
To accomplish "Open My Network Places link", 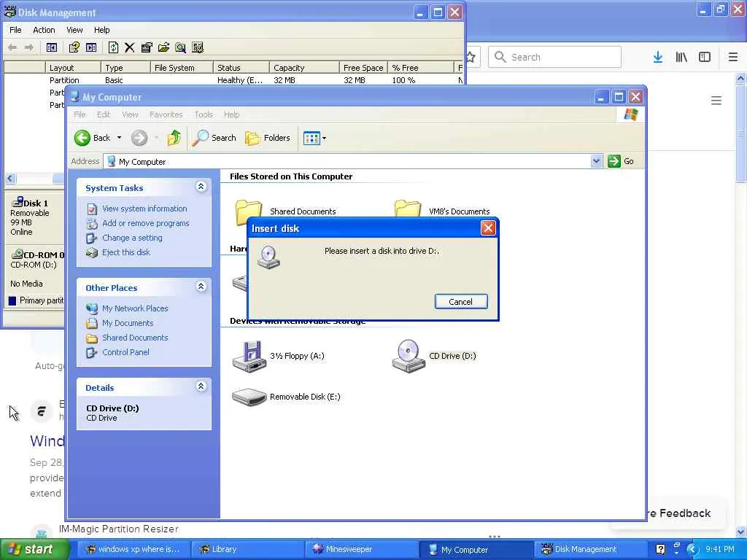I will click(135, 308).
